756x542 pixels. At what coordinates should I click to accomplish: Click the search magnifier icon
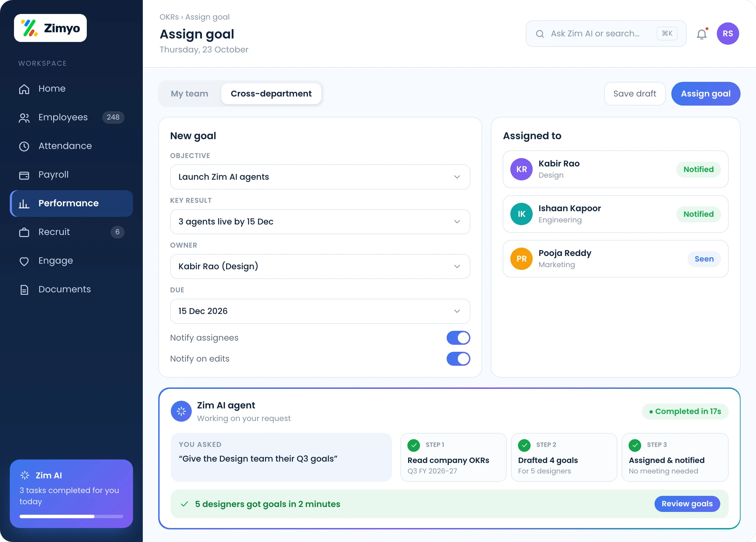click(x=540, y=34)
